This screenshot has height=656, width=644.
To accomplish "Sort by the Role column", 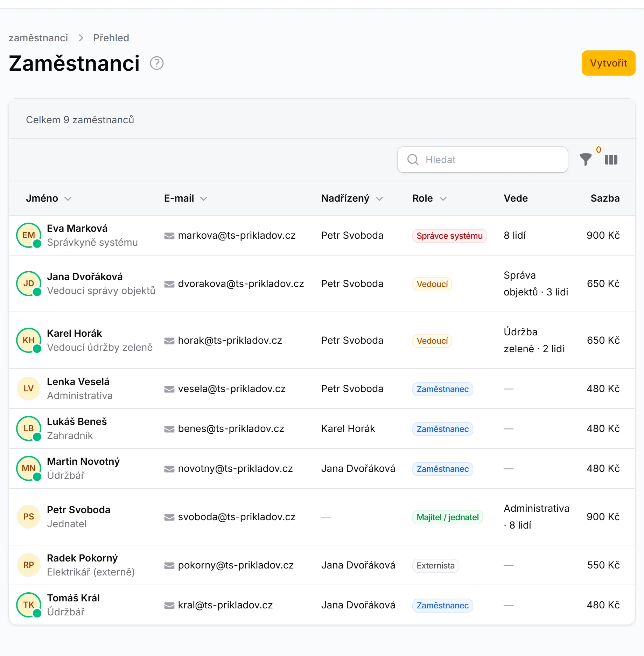I will (x=429, y=198).
